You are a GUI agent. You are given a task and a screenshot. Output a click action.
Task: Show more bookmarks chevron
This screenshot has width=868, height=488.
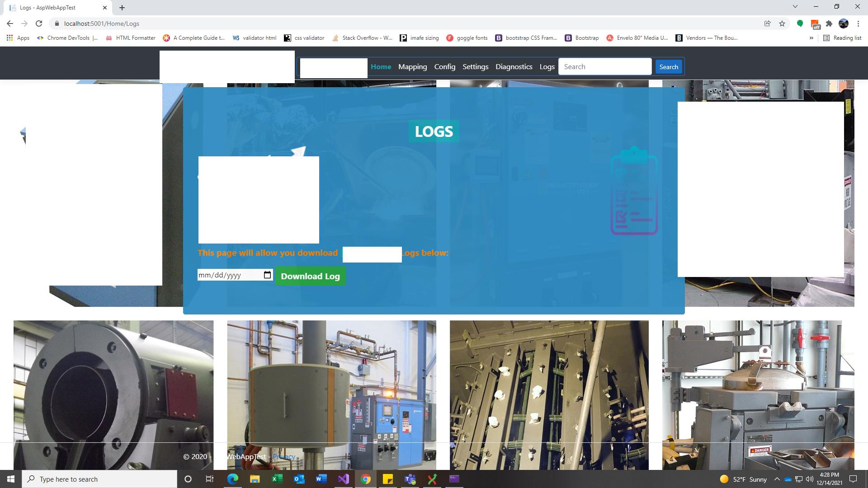click(811, 38)
